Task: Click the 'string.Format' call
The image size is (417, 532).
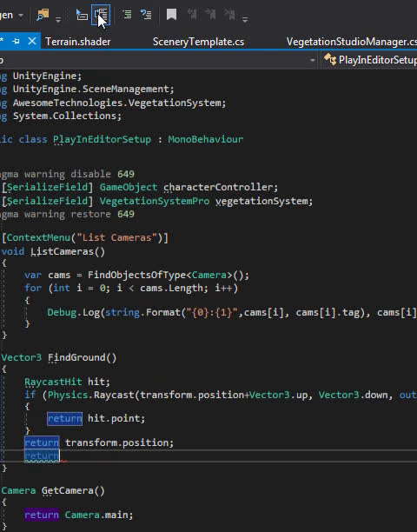Action: coord(142,312)
